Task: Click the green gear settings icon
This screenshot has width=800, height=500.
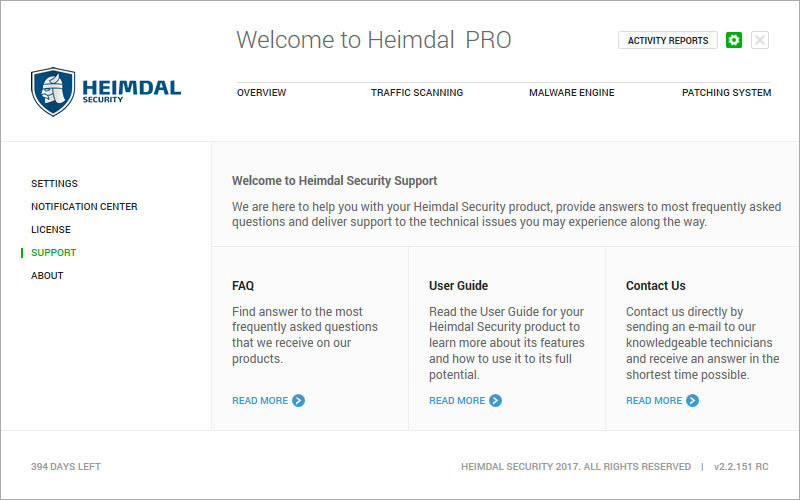Action: point(734,40)
